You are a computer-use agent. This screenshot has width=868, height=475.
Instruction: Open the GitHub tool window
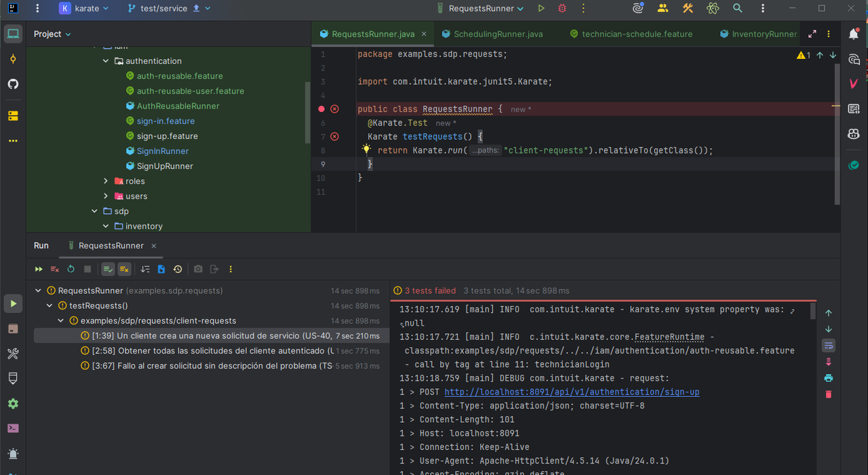pyautogui.click(x=13, y=84)
